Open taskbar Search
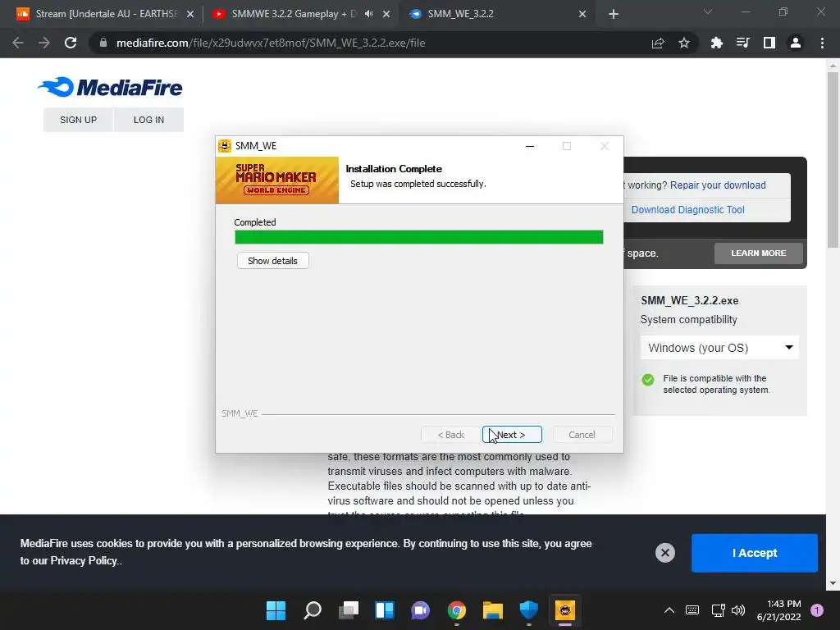Viewport: 840px width, 630px height. pos(313,610)
